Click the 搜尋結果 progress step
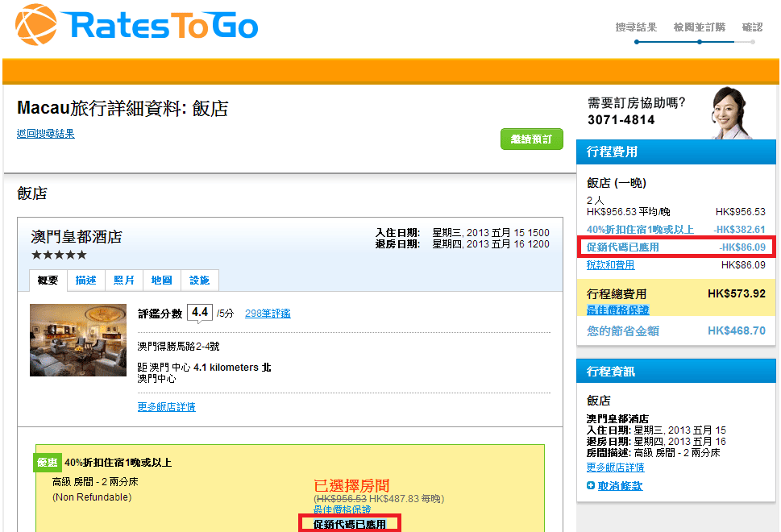The width and height of the screenshot is (781, 532). [636, 27]
